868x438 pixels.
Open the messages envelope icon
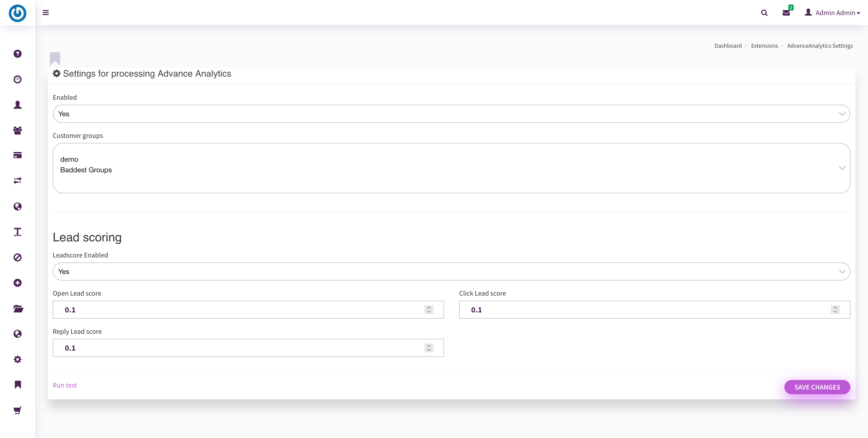[786, 13]
